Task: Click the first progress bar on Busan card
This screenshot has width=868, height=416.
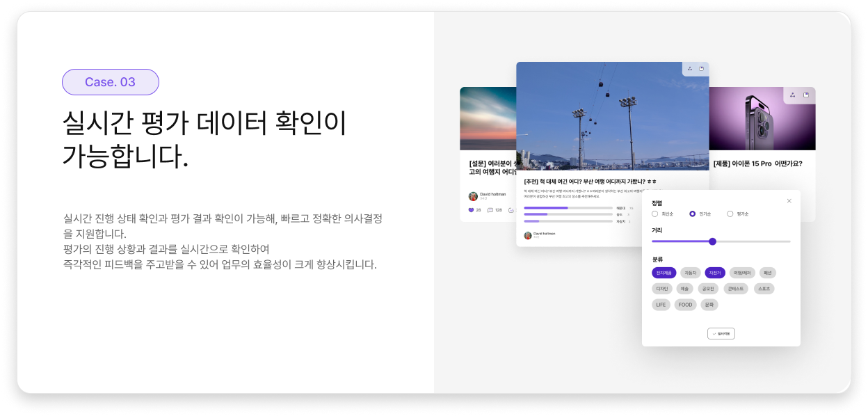Action: [568, 208]
